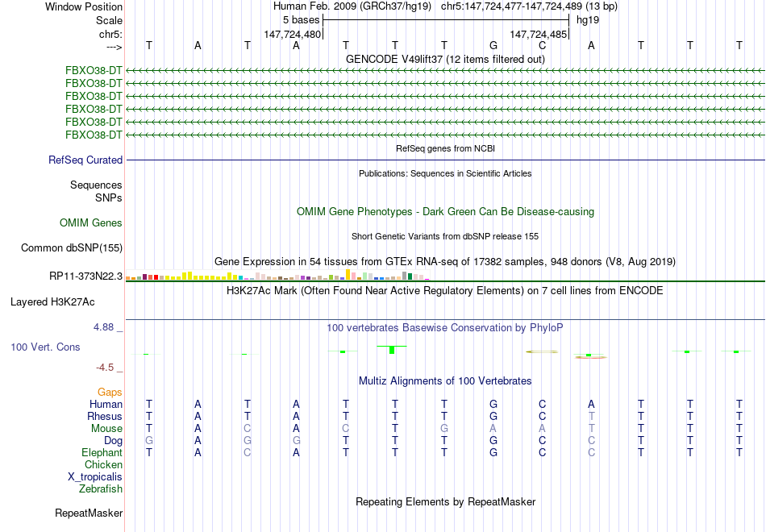Click the C base in the Human alignment row
Image resolution: width=766 pixels, height=532 pixels.
pos(543,405)
